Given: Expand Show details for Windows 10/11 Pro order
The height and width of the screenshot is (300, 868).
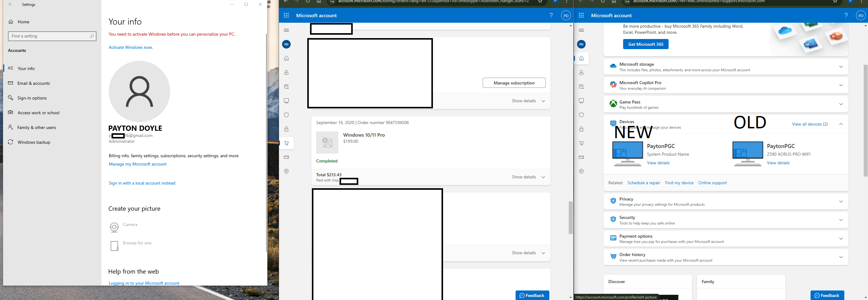Looking at the screenshot, I should 528,177.
